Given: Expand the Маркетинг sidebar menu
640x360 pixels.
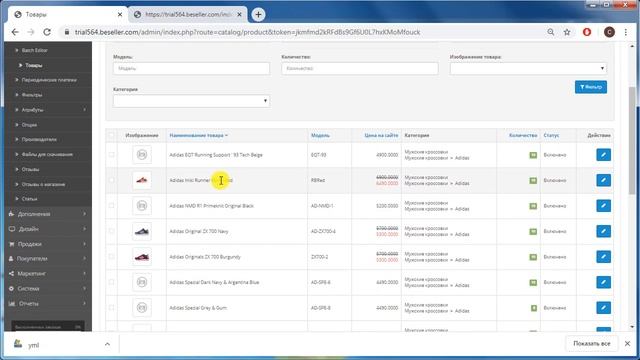Looking at the screenshot, I should 48,273.
